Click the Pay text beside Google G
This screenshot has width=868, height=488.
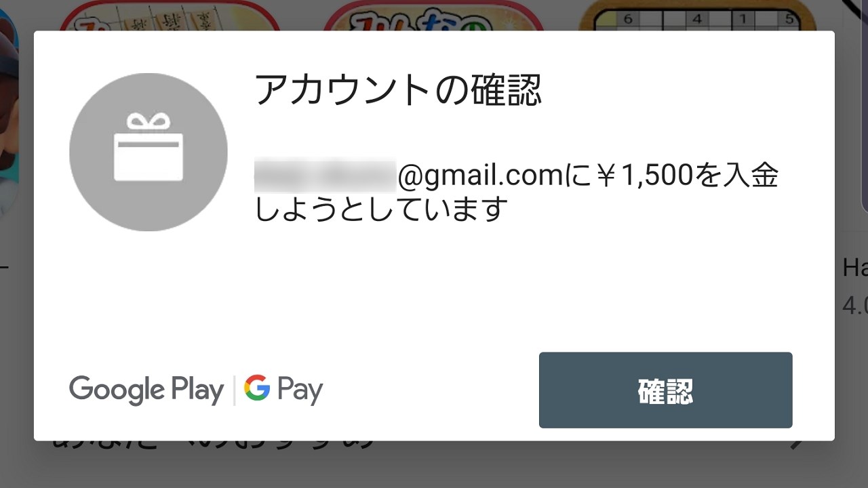(300, 390)
